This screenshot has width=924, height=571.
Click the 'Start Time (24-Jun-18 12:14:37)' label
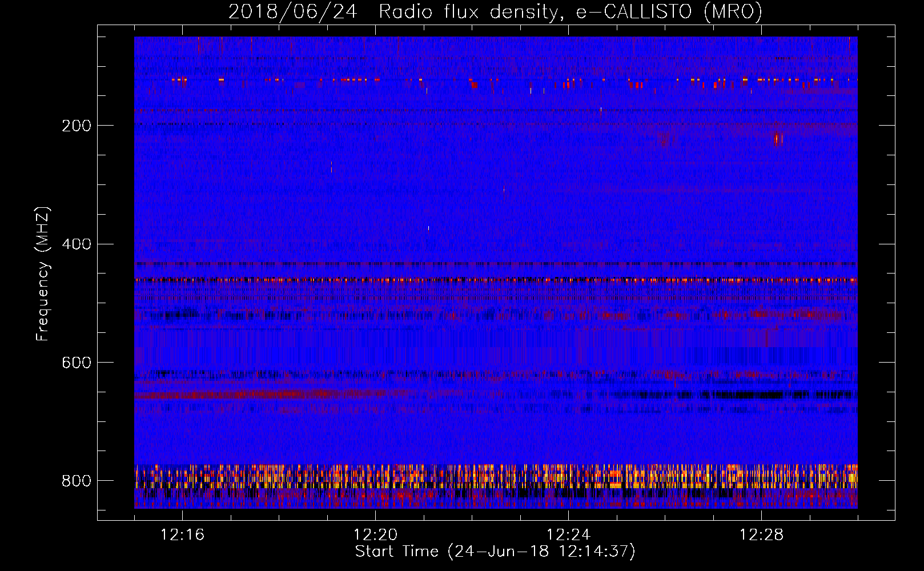click(x=495, y=552)
